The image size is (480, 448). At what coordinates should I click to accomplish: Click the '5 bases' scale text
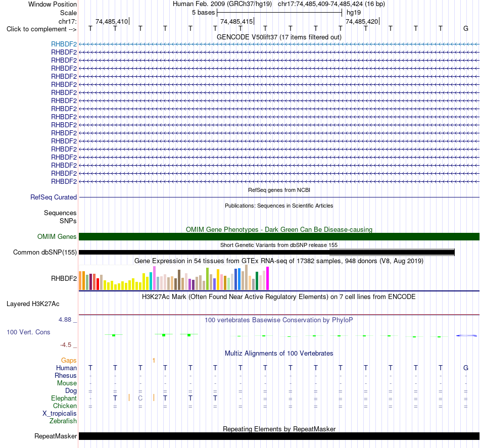coord(203,13)
